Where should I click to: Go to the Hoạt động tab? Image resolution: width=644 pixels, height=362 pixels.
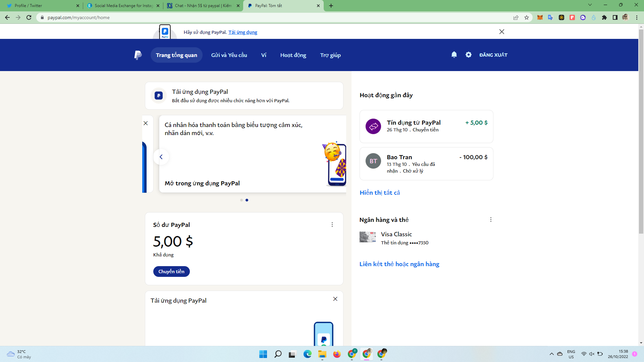point(293,55)
